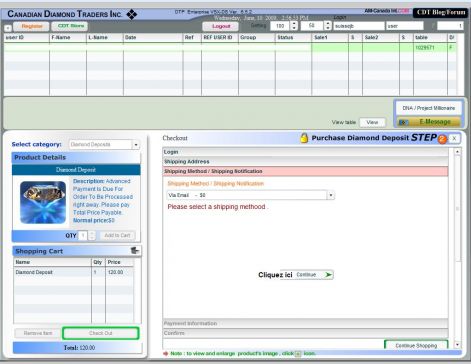
Task: Click the Diamond Deposit product title bar
Action: tap(76, 170)
